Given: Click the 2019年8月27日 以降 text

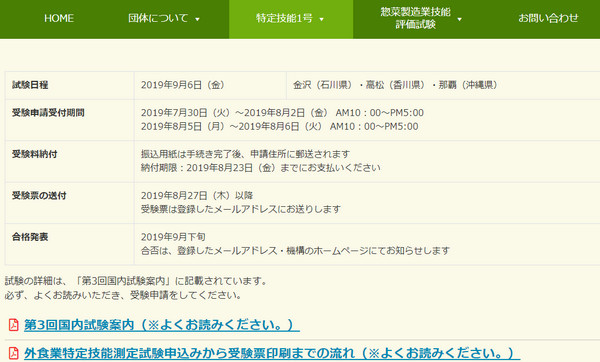Looking at the screenshot, I should point(197,196).
